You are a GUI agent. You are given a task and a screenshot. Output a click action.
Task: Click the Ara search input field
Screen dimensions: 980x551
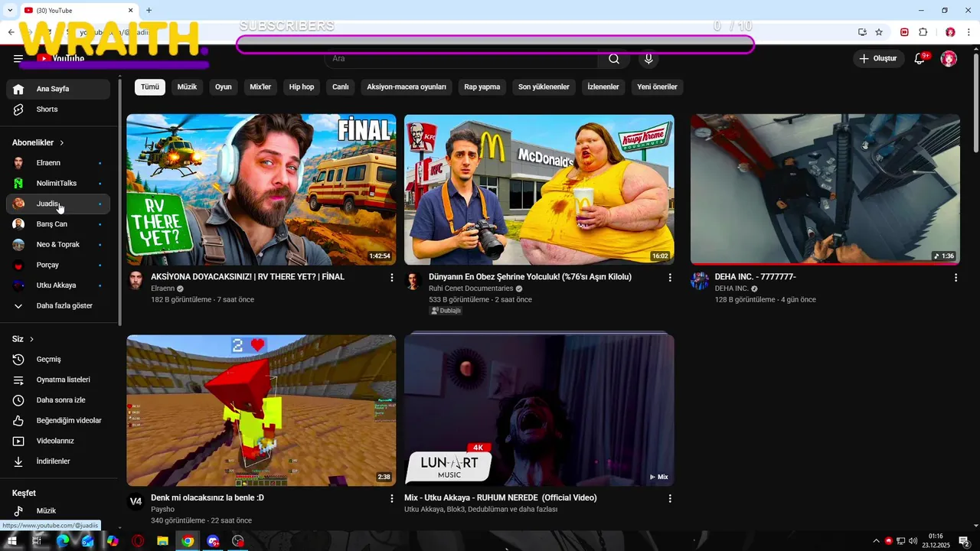[x=461, y=59]
